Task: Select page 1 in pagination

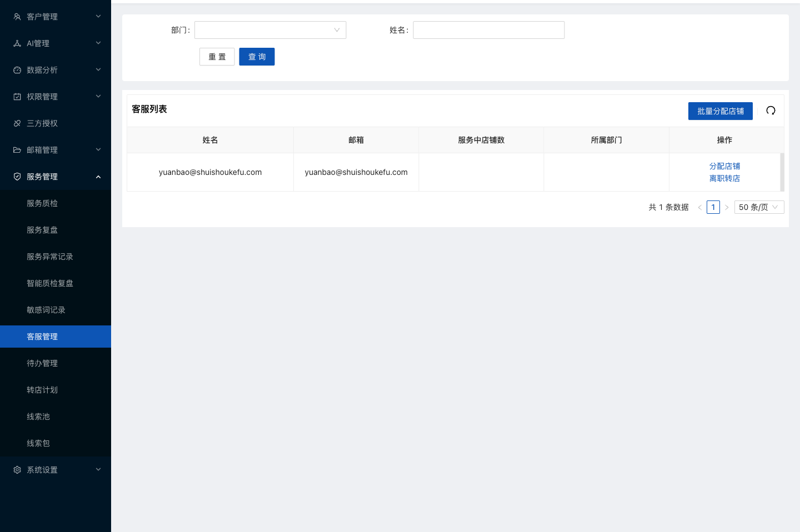Action: coord(713,207)
